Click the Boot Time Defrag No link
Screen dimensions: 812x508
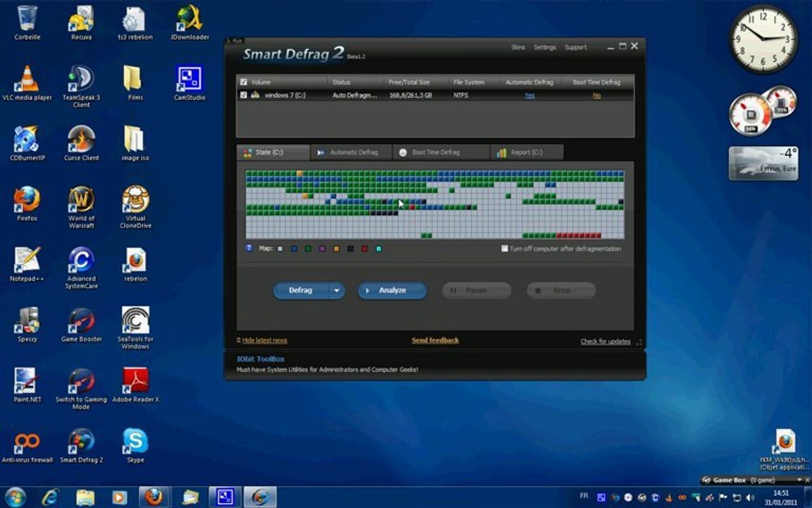(596, 95)
